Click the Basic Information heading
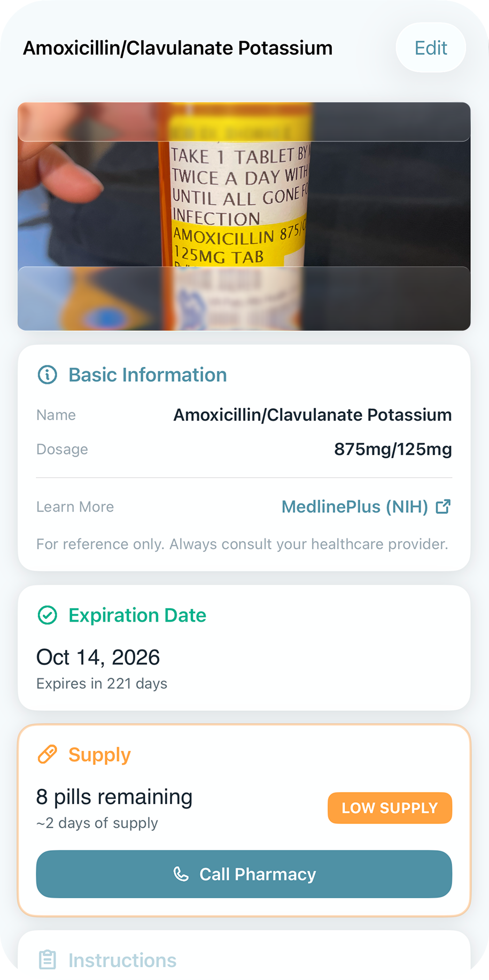This screenshot has width=489, height=980. (x=148, y=375)
